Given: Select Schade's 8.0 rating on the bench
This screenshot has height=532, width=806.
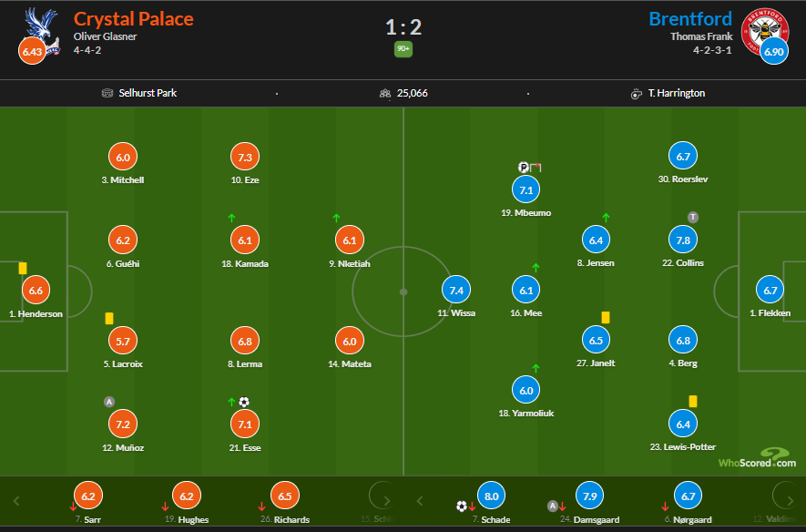Looking at the screenshot, I should click(x=492, y=496).
